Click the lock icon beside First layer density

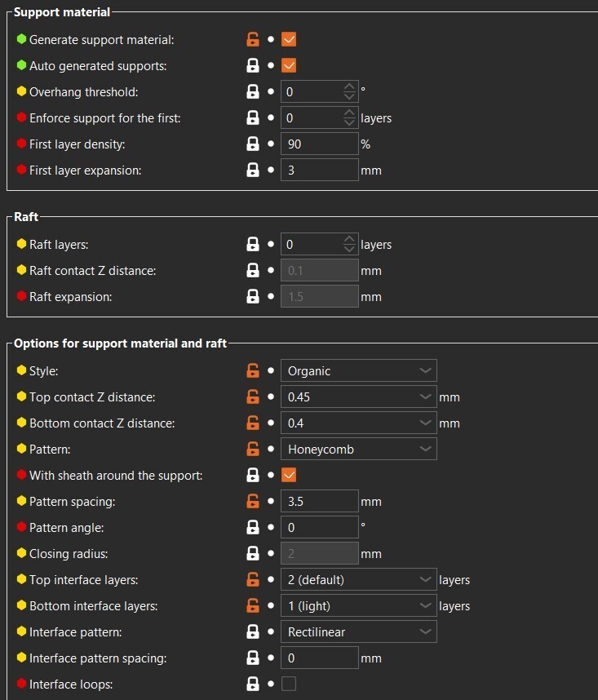click(x=253, y=144)
